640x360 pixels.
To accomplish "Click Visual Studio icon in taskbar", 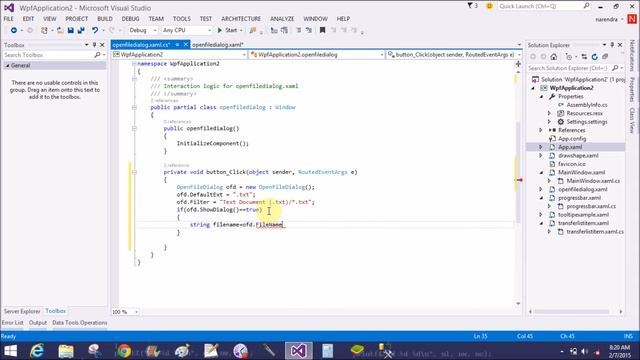I will 298,351.
